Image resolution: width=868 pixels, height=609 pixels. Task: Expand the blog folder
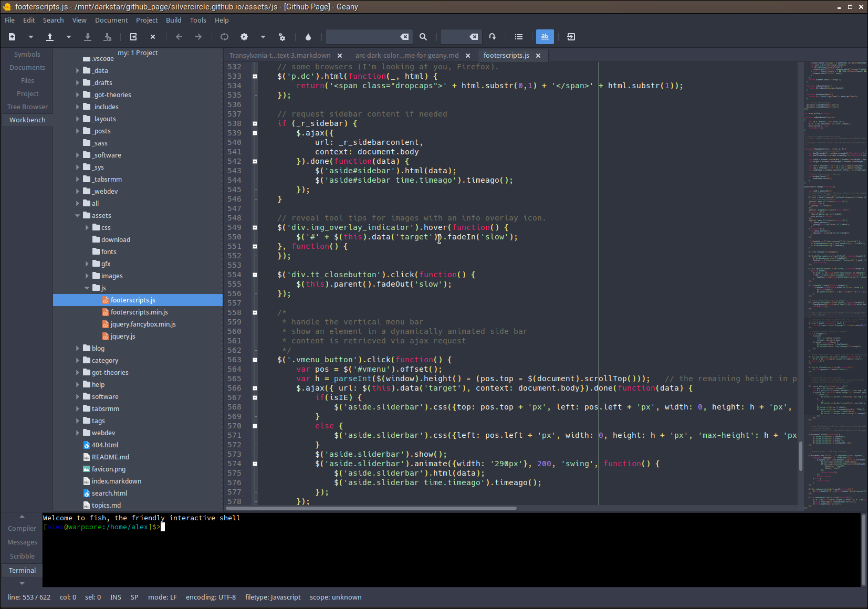(78, 348)
